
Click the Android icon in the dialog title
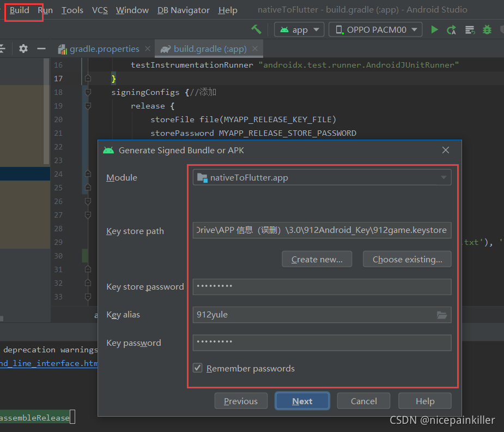coord(108,150)
